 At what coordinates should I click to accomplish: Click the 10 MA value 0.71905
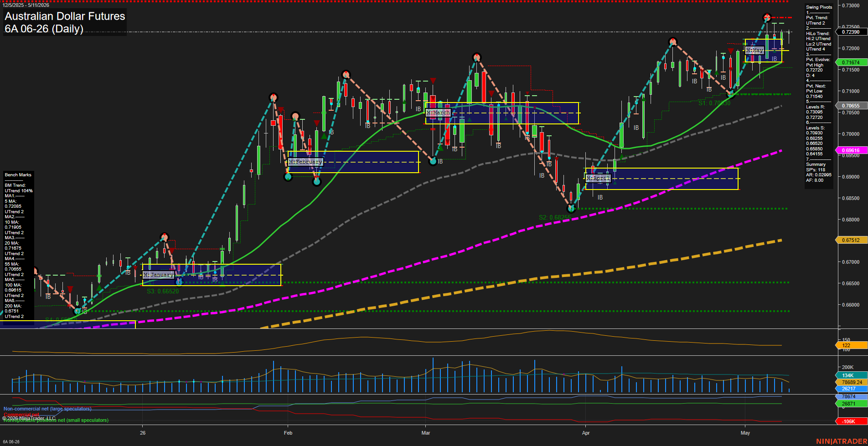(x=13, y=227)
